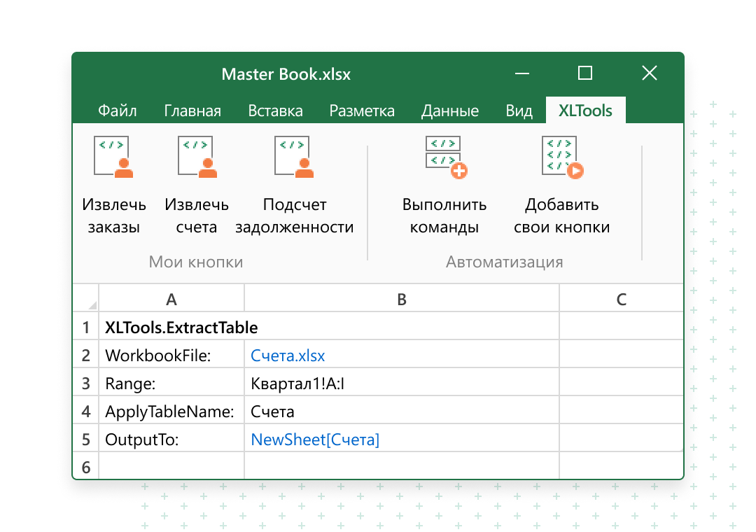The image size is (756, 532).
Task: Open the Данные tab
Action: click(450, 111)
